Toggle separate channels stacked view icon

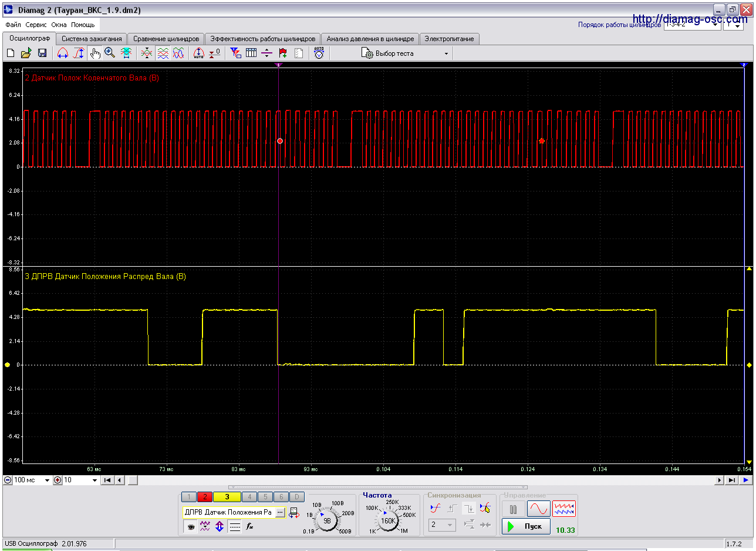(x=163, y=53)
